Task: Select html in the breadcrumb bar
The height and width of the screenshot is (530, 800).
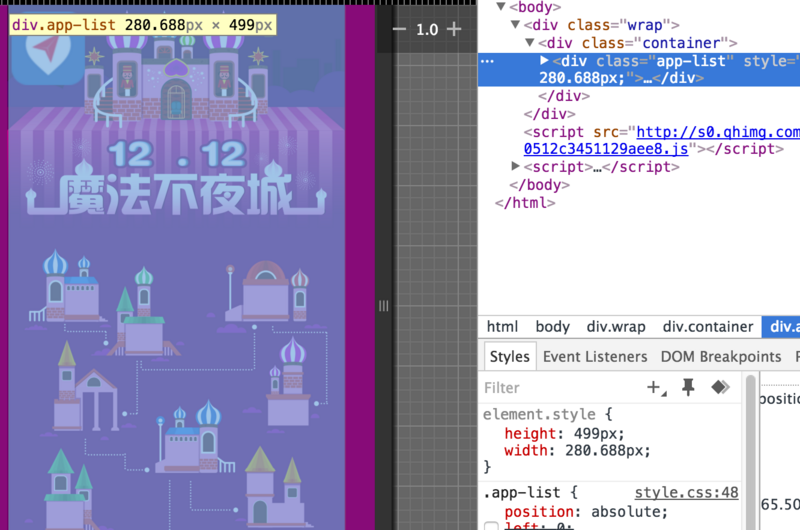Action: click(502, 326)
